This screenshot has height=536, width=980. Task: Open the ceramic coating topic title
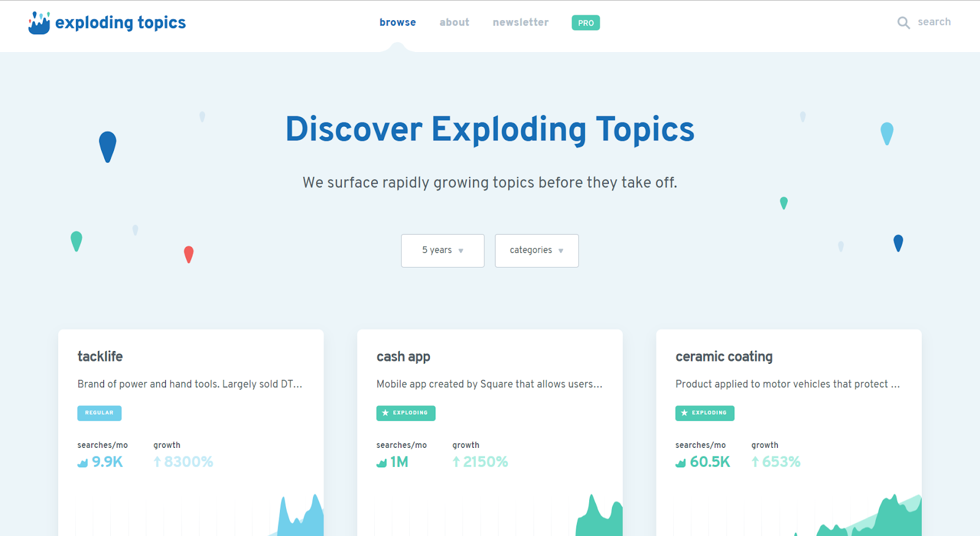point(724,357)
